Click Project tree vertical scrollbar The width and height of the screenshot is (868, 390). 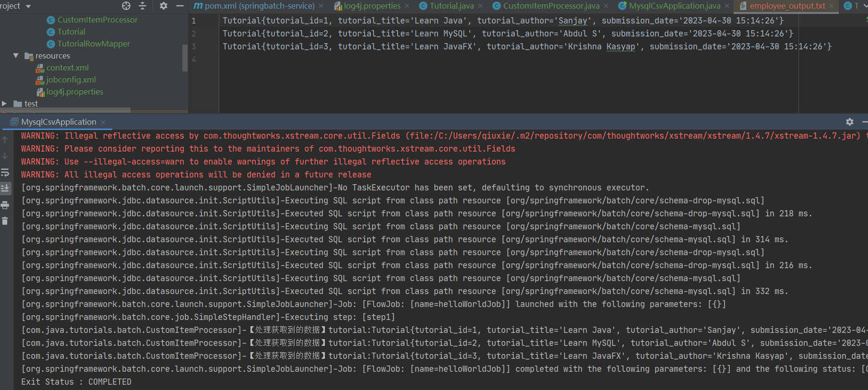coord(185,58)
